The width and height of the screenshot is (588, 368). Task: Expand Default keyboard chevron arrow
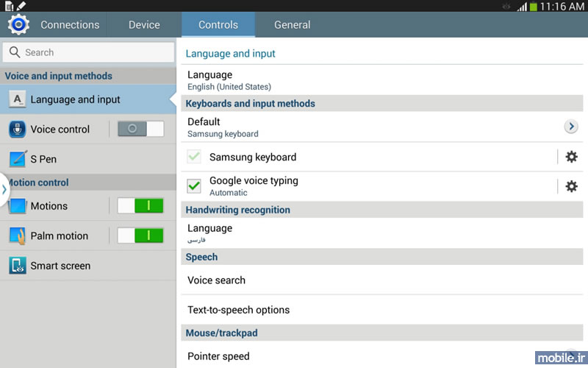(571, 127)
